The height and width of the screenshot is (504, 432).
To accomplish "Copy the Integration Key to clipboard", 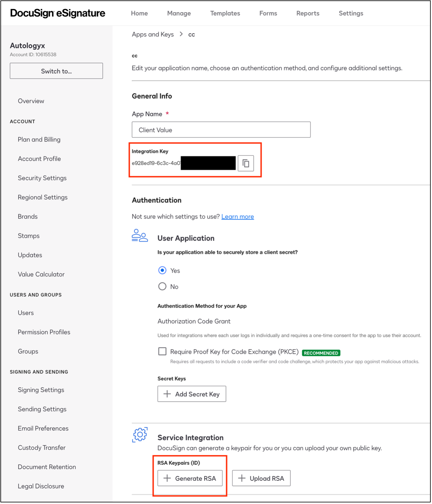I will point(246,163).
